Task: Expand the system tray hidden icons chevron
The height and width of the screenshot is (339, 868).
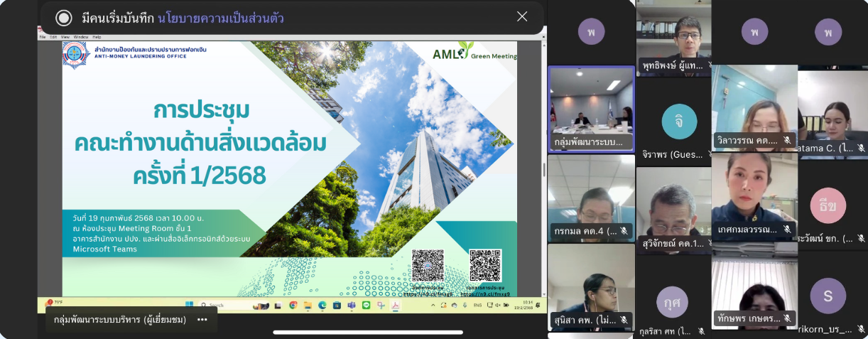Action: [434, 305]
